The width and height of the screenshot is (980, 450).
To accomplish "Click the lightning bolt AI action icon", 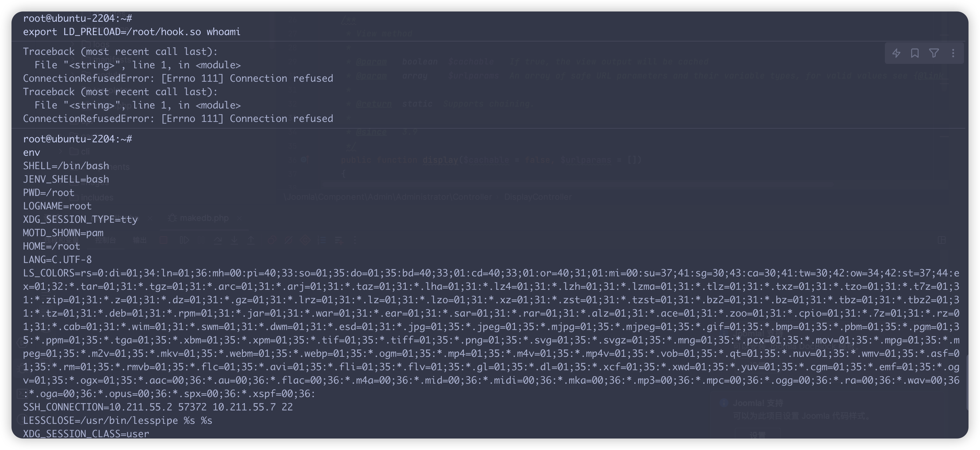I will pos(896,53).
